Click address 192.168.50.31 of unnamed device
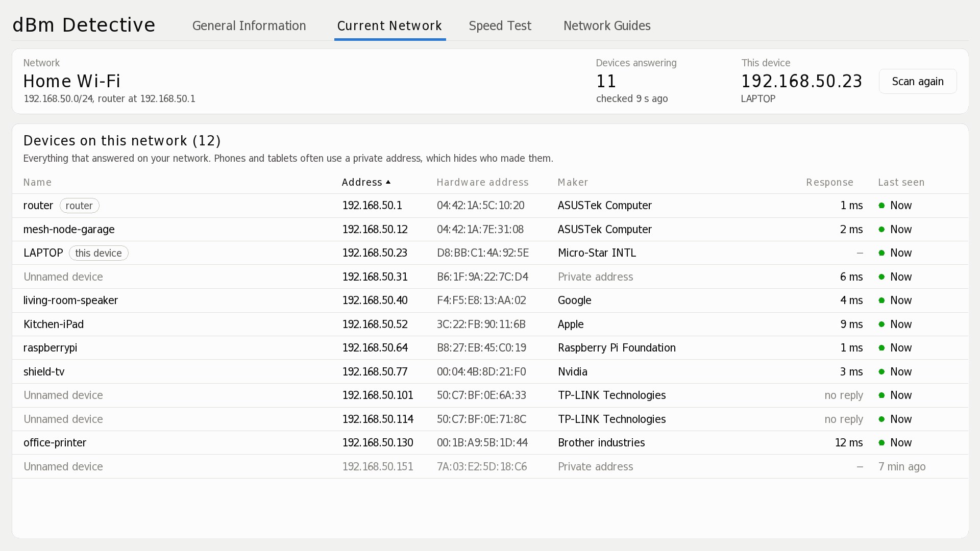Image resolution: width=980 pixels, height=551 pixels. coord(375,277)
